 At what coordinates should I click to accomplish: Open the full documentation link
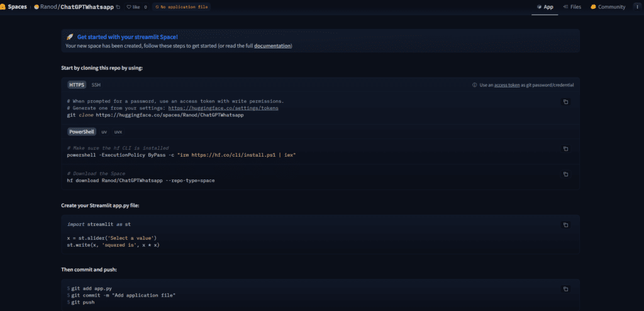coord(272,46)
